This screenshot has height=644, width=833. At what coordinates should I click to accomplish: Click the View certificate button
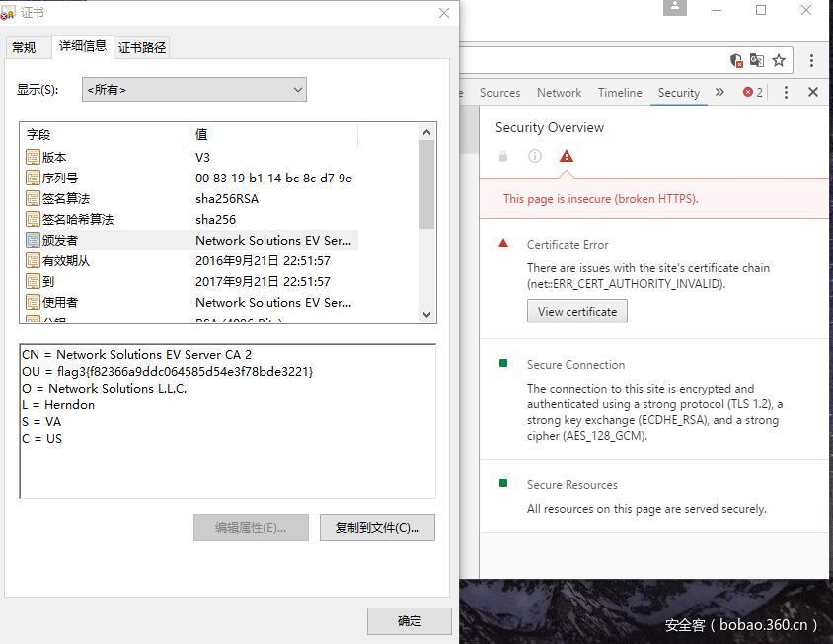(576, 312)
